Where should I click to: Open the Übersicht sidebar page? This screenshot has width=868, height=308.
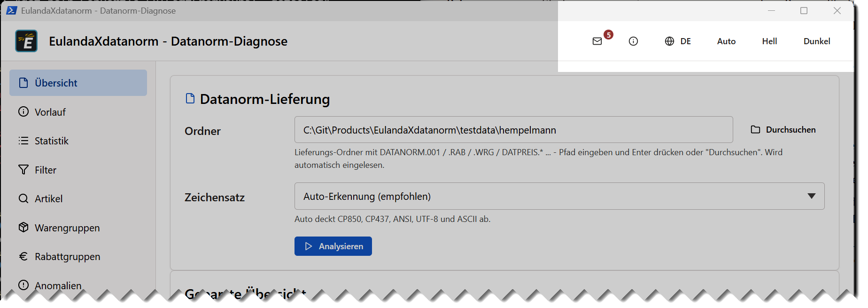click(x=78, y=83)
